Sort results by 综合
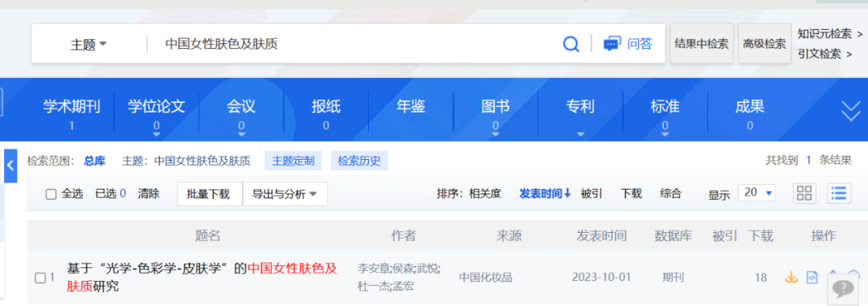This screenshot has width=868, height=306. tap(670, 194)
